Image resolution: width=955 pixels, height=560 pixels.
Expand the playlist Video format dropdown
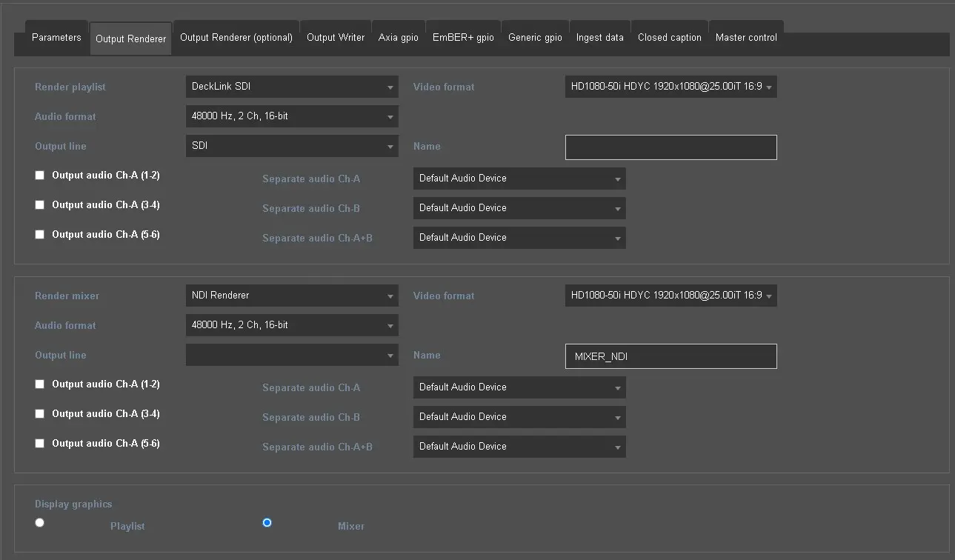pos(671,87)
